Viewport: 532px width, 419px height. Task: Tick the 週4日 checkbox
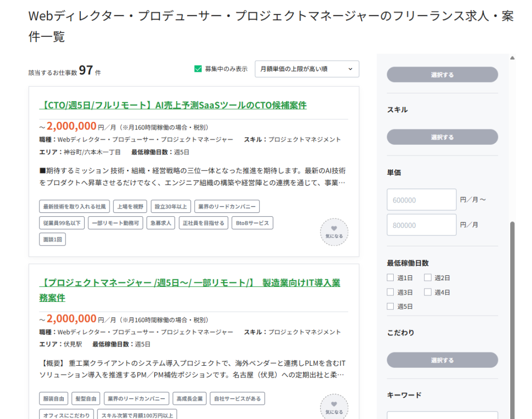pos(428,292)
